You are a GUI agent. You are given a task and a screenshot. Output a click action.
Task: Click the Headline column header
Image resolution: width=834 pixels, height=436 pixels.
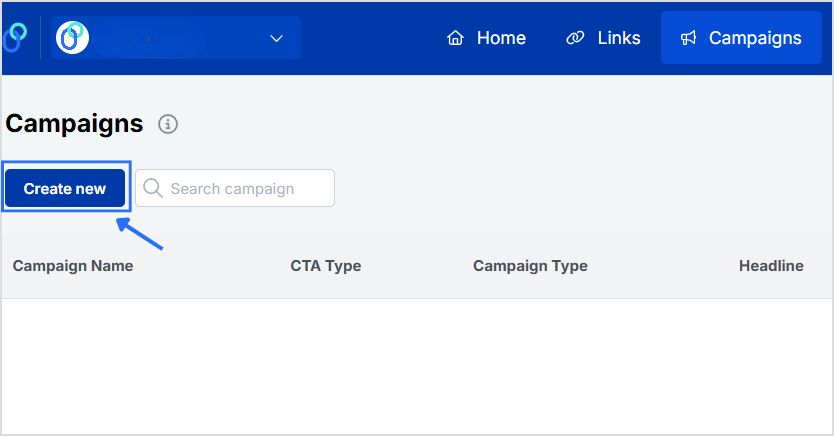tap(771, 266)
